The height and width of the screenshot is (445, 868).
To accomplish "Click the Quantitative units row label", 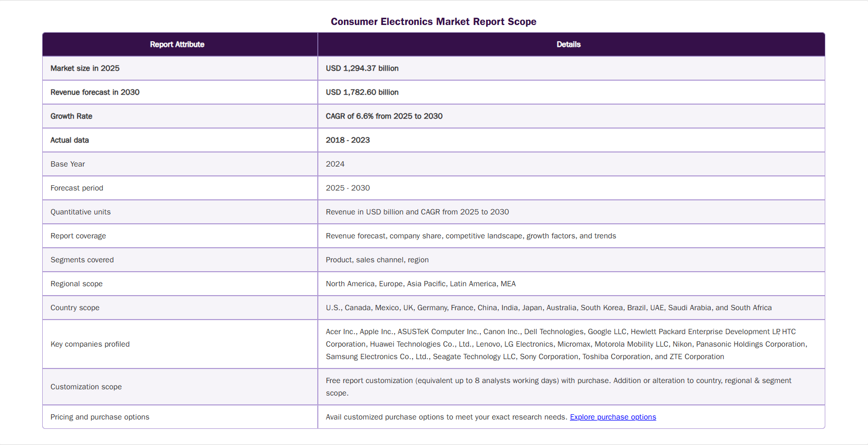I will (81, 212).
